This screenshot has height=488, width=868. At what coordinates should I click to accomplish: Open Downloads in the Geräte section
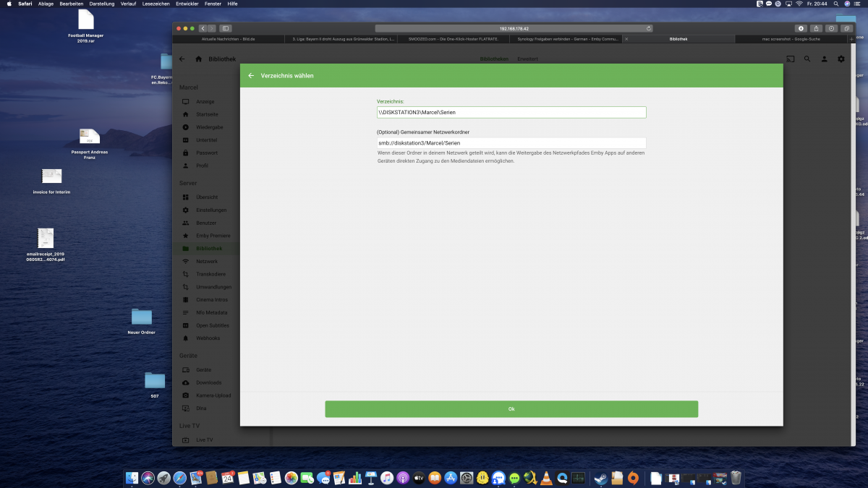(x=208, y=382)
